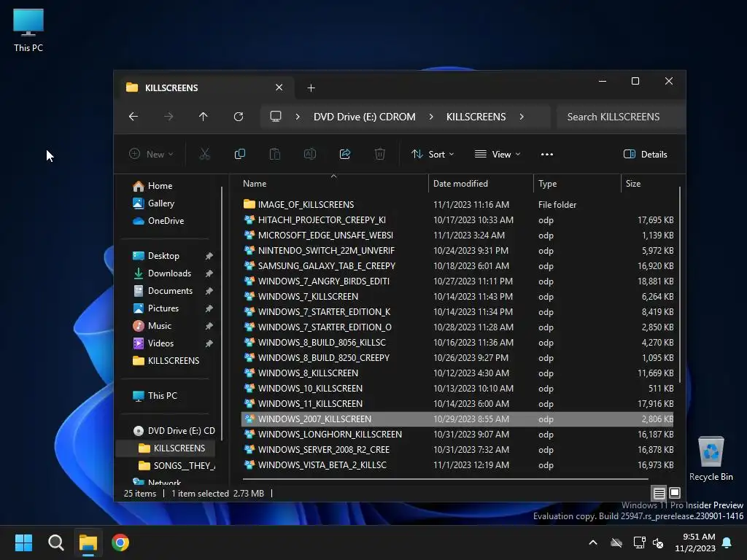This screenshot has height=560, width=747.
Task: Click the OneDrive tray icon
Action: click(616, 542)
